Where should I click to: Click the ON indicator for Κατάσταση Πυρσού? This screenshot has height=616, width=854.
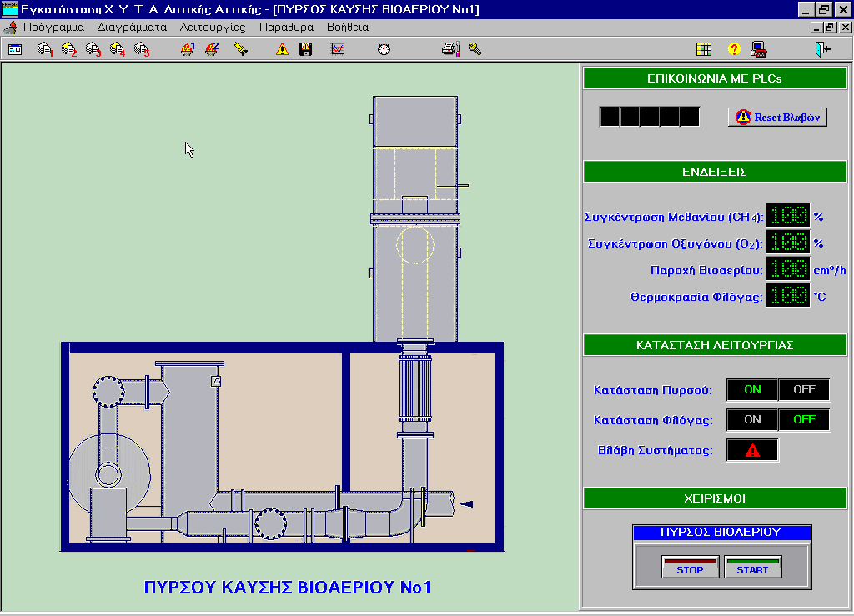[x=752, y=389]
